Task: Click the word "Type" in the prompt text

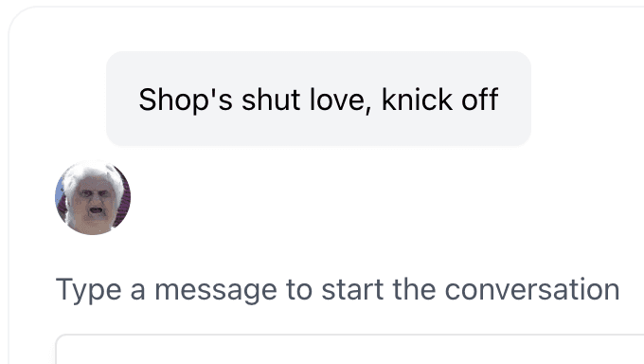Action: pos(88,290)
